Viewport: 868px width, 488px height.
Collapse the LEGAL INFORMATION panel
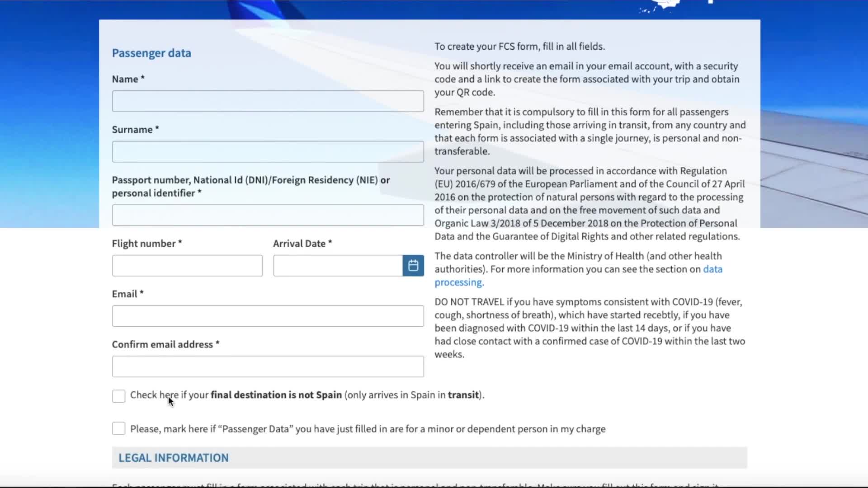(x=174, y=457)
